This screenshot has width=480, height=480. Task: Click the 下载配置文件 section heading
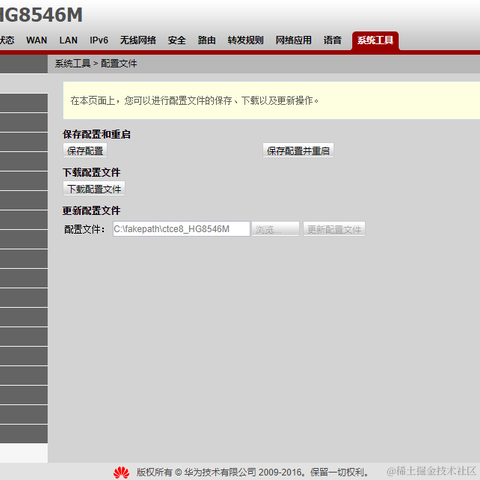coord(92,172)
